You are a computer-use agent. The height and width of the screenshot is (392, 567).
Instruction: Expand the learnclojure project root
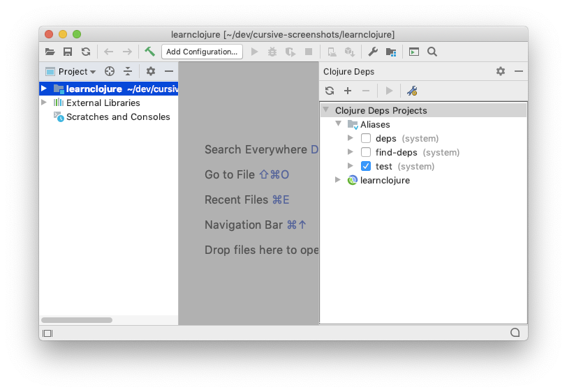point(44,88)
